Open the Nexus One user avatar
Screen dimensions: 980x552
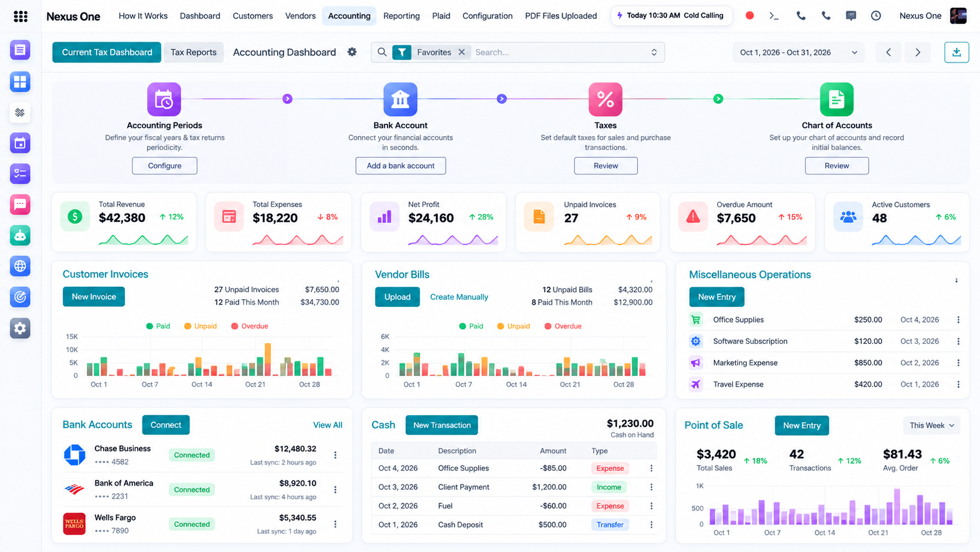tap(958, 16)
